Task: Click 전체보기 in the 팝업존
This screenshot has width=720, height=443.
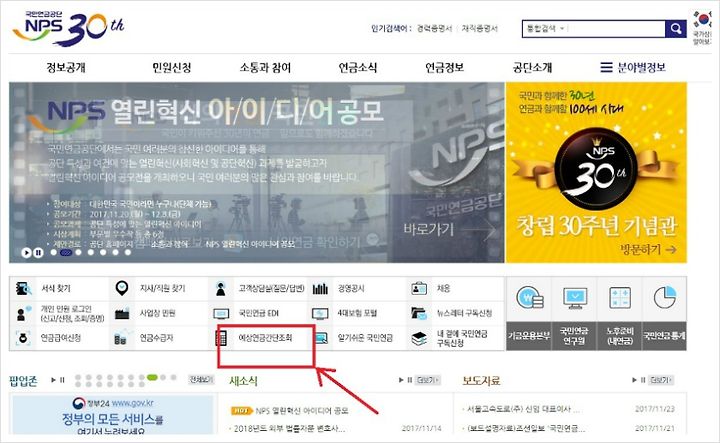Action: click(x=201, y=380)
